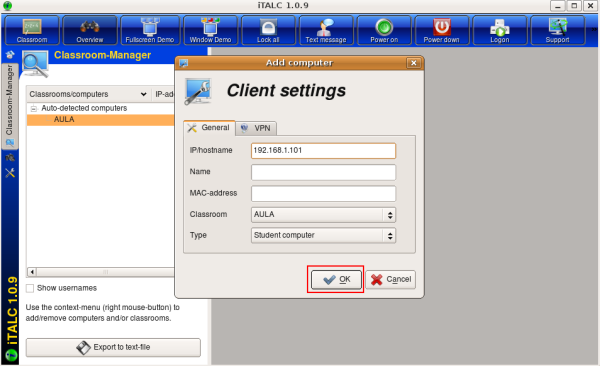600x366 pixels.
Task: Start Window Demo
Action: pyautogui.click(x=210, y=31)
